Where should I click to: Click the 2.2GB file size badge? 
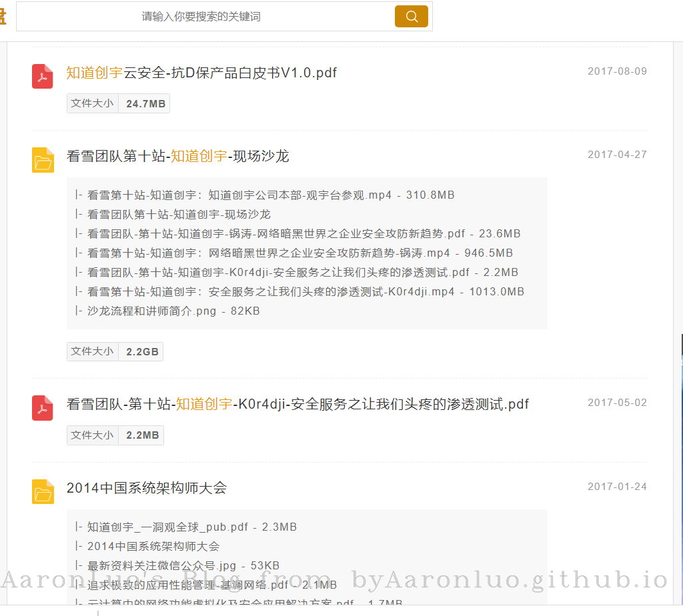(142, 351)
